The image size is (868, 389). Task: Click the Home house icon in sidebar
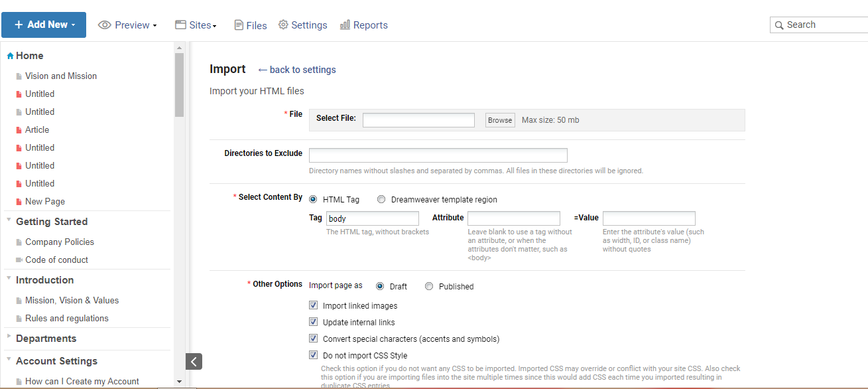coord(10,56)
